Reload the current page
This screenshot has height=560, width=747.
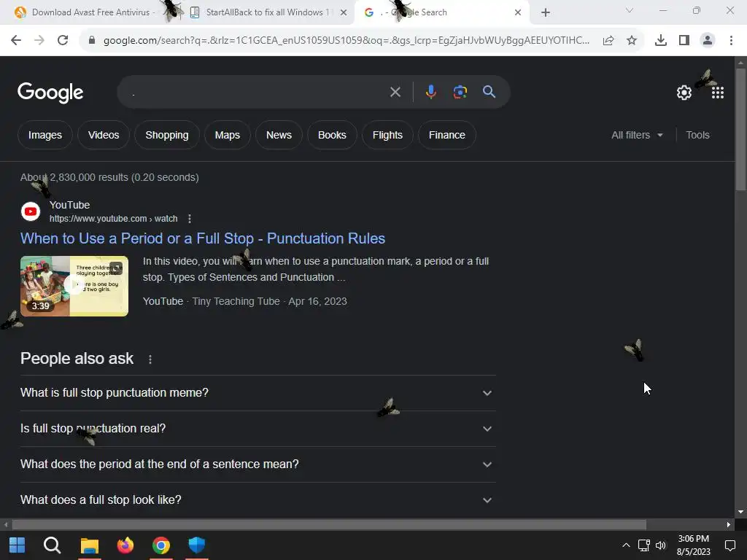click(63, 41)
